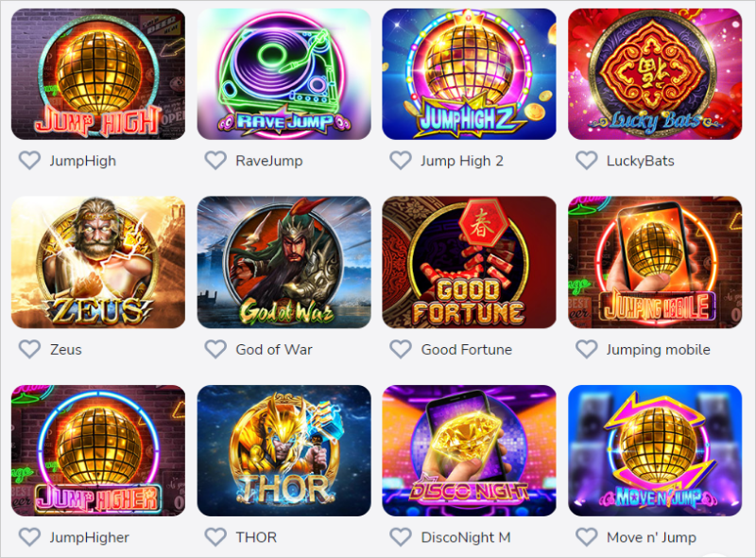Click the LuckyBats title text
756x558 pixels.
[641, 161]
